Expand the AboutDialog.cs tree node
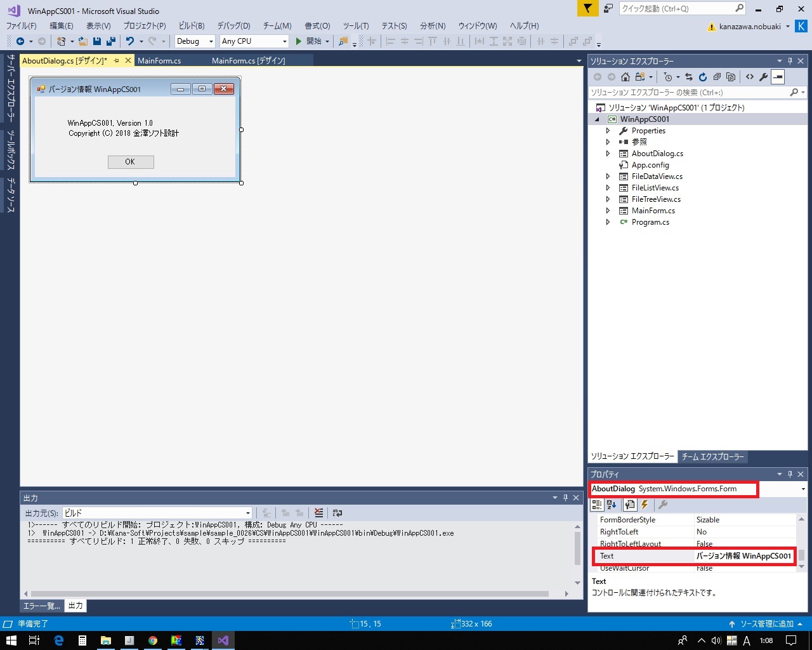Viewport: 812px width, 650px height. pos(608,154)
